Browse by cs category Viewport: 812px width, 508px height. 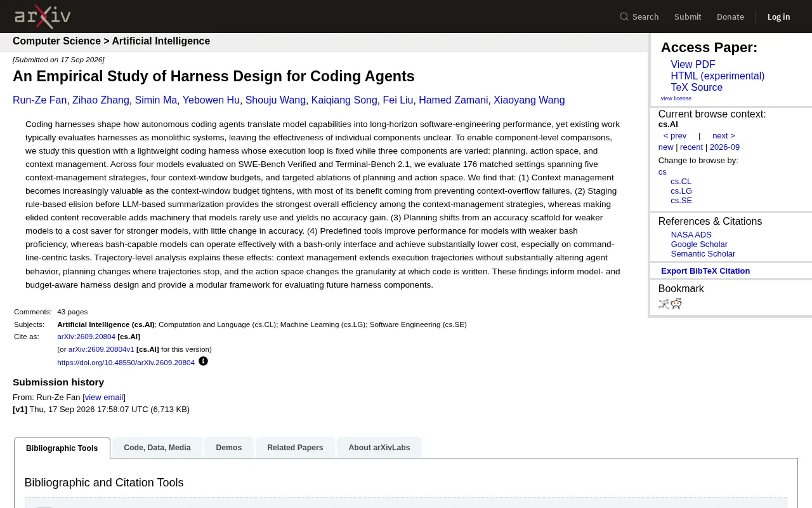tap(662, 172)
